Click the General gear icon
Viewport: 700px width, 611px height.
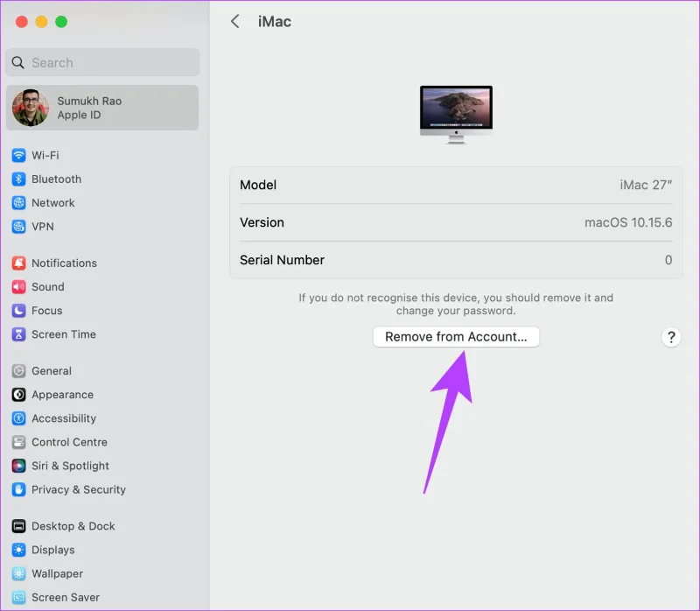pos(18,370)
